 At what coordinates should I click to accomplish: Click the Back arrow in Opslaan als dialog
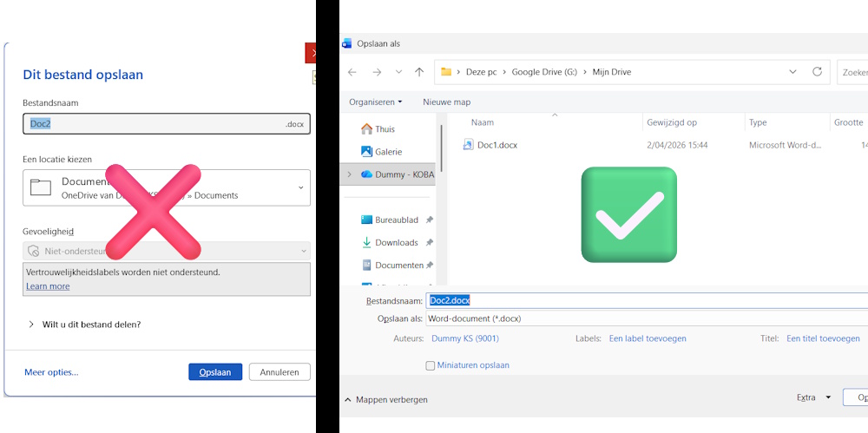(352, 72)
